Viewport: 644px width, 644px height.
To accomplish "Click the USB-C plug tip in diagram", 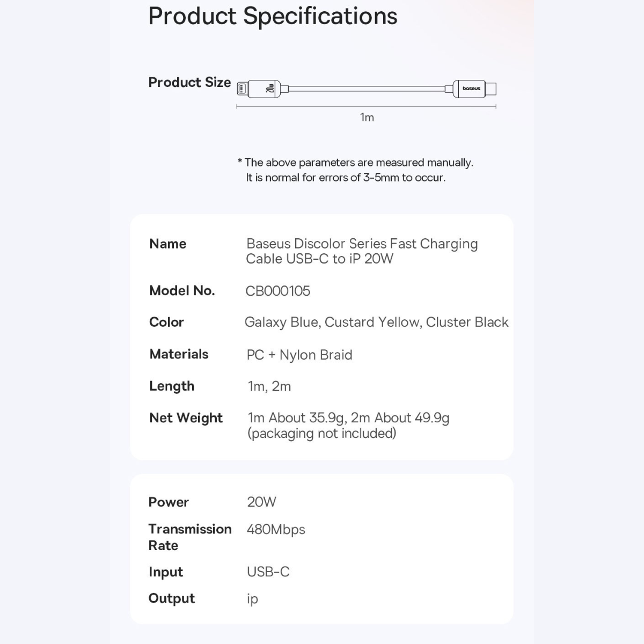I will (492, 89).
